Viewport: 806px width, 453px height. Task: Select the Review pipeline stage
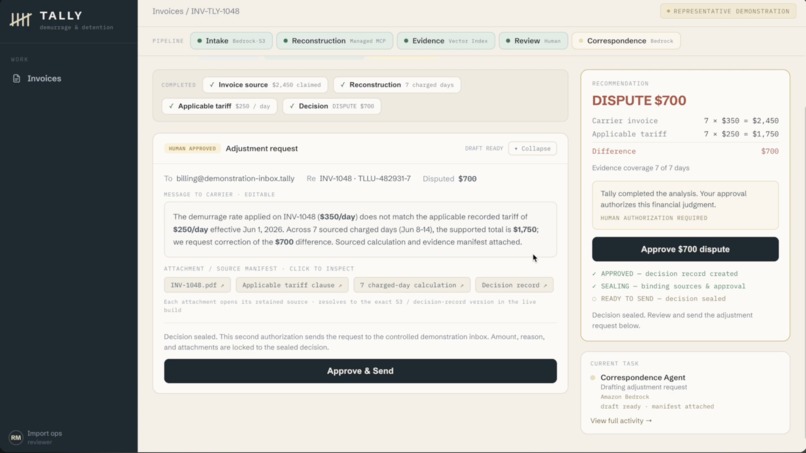(533, 41)
